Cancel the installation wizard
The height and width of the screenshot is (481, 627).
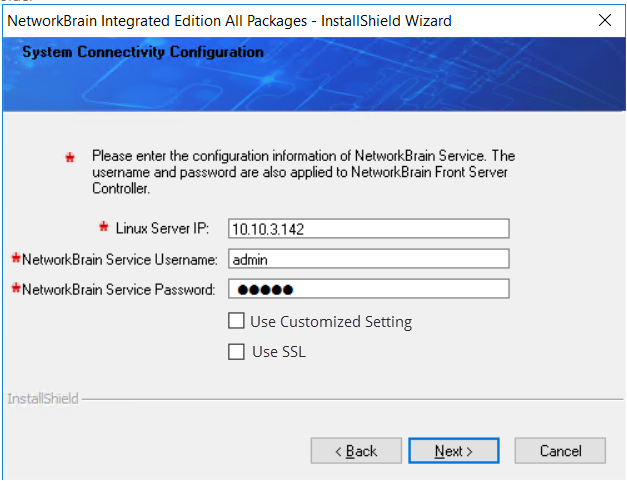point(560,451)
